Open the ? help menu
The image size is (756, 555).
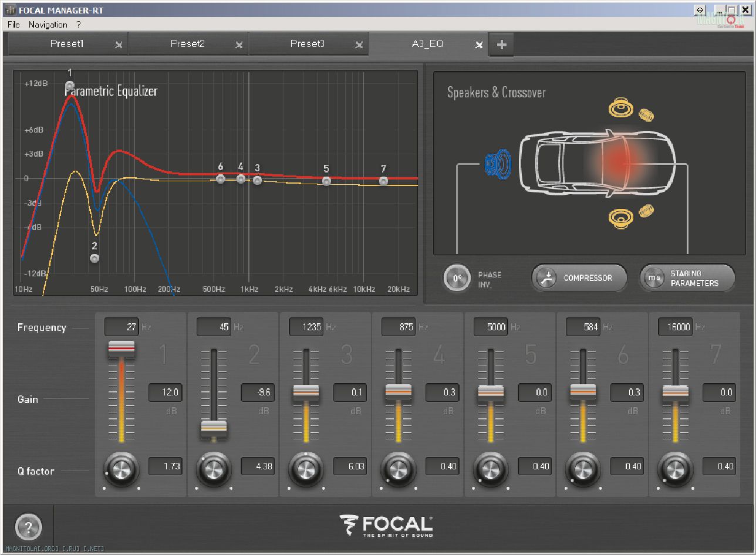(79, 25)
